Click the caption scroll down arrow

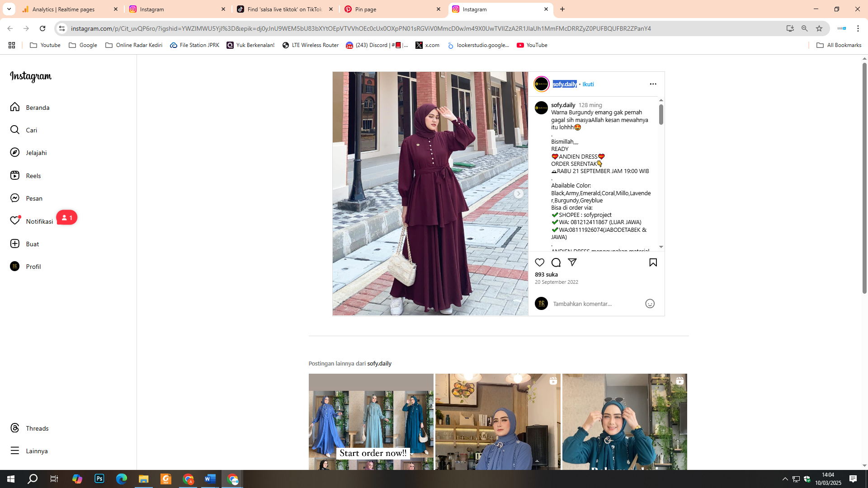click(x=661, y=247)
